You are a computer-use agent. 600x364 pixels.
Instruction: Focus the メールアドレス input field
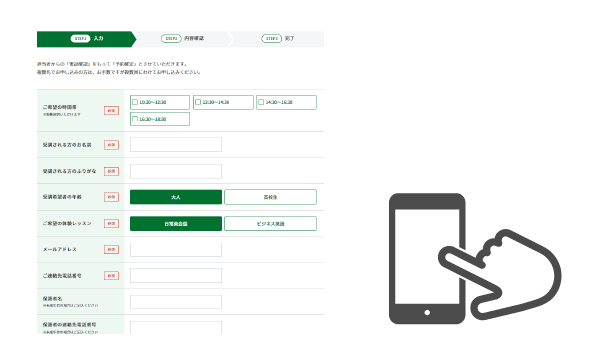(176, 250)
